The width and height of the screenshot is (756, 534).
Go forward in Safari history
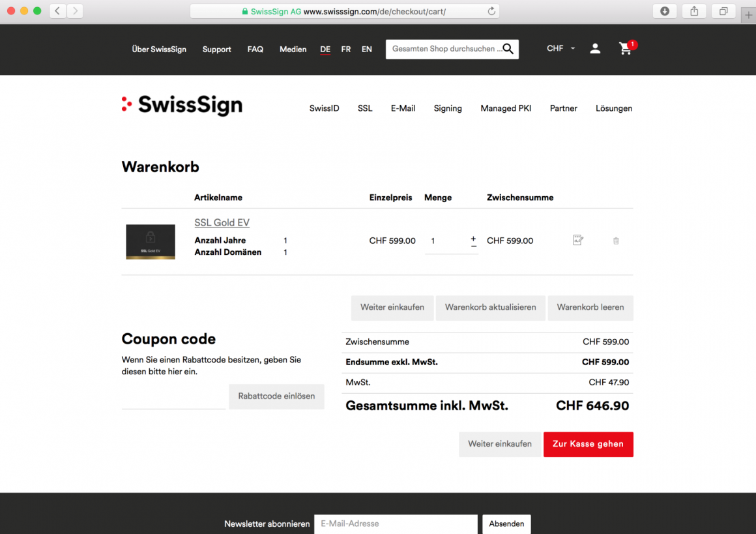[x=75, y=11]
